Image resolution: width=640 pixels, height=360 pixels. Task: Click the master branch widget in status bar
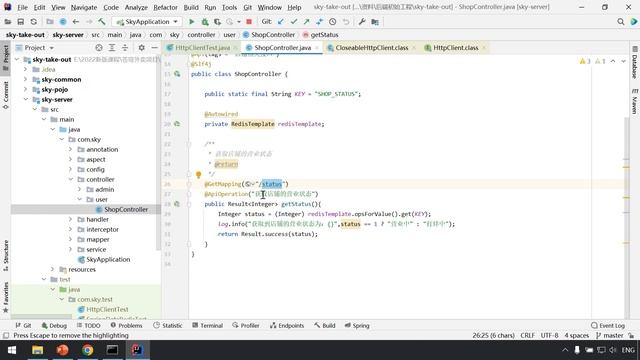click(x=609, y=336)
